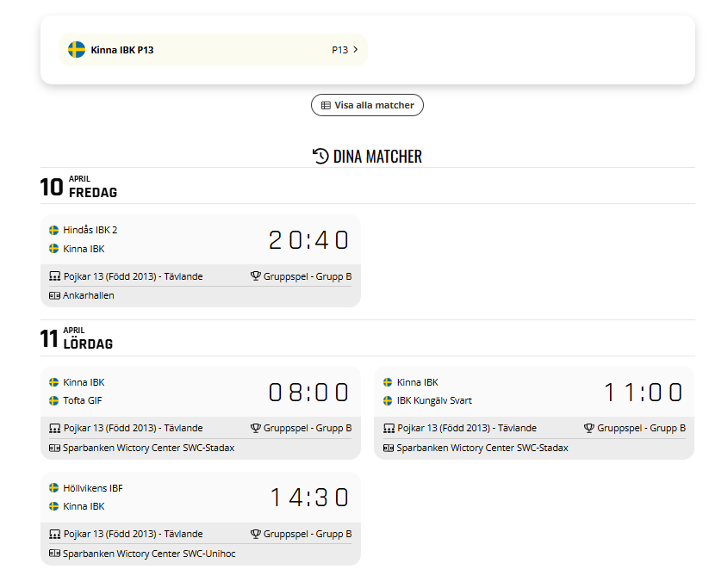Click the Tofta GIF team flag
Viewport: 709px width, 588px height.
tap(53, 400)
